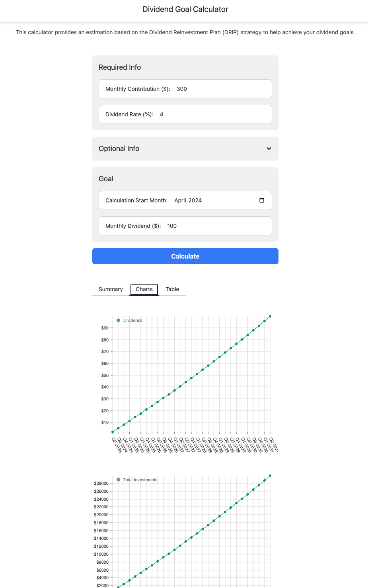Select the 2024 year in the start date
This screenshot has width=368, height=588.
tap(195, 200)
